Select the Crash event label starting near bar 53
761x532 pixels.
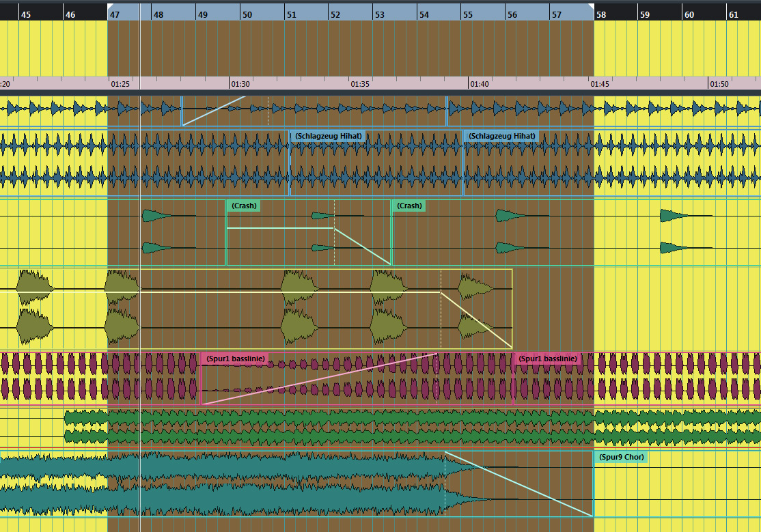tap(410, 206)
